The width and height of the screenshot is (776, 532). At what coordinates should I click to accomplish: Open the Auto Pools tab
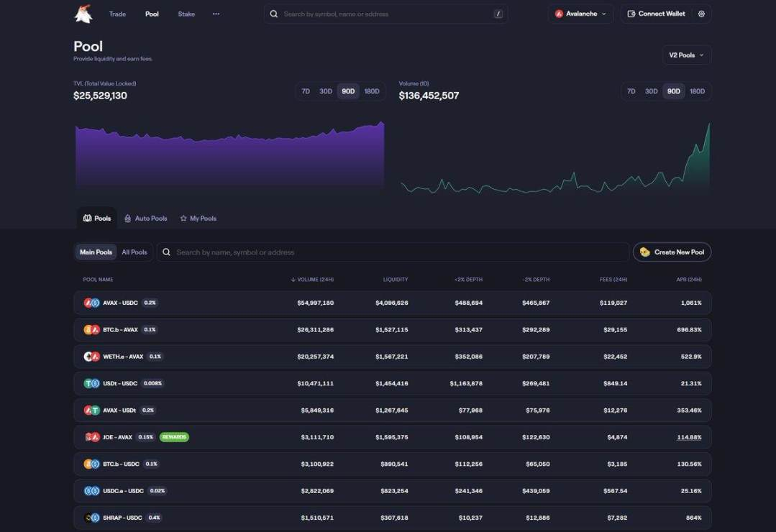click(146, 219)
